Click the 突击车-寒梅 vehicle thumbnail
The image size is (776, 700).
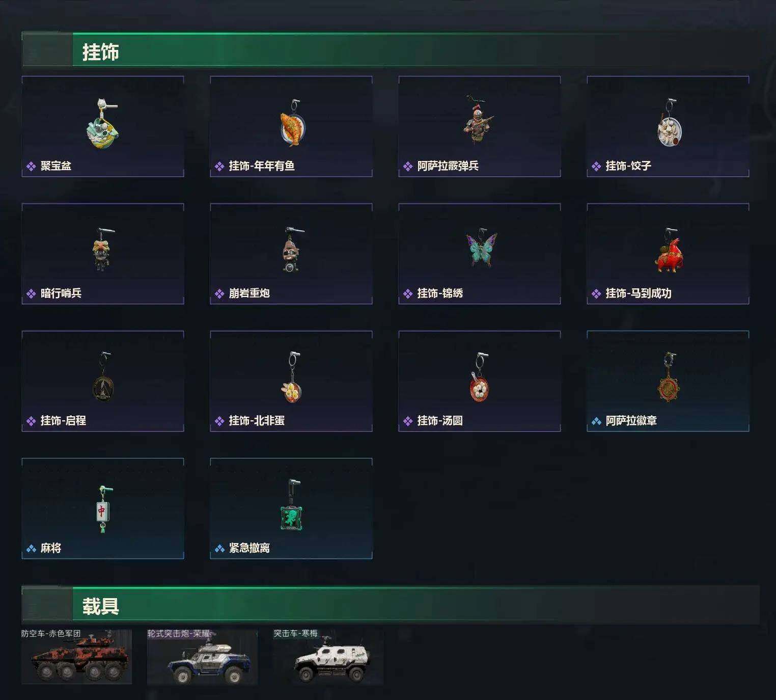328,657
